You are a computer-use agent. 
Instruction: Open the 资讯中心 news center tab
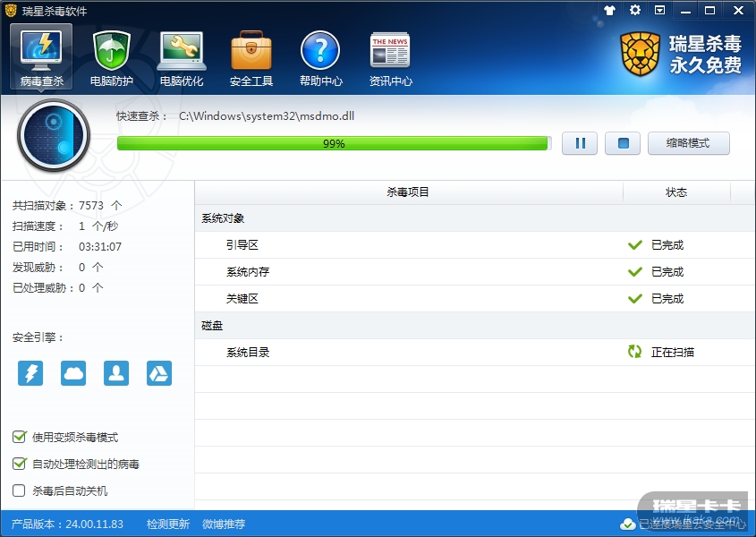tap(391, 58)
